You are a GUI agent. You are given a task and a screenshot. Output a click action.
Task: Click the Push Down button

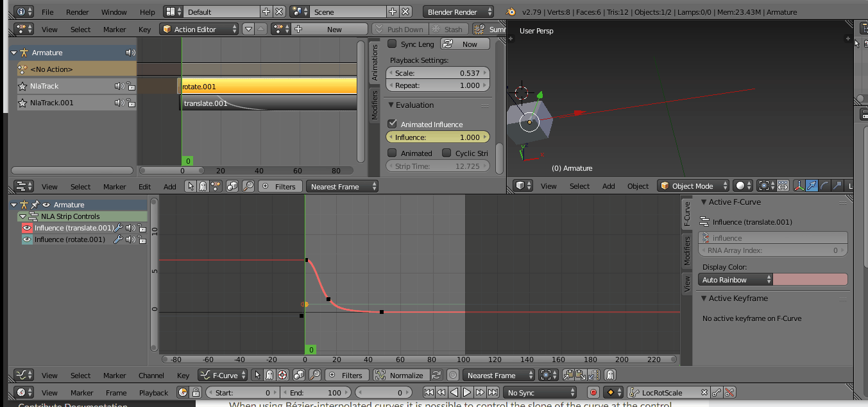pyautogui.click(x=400, y=29)
